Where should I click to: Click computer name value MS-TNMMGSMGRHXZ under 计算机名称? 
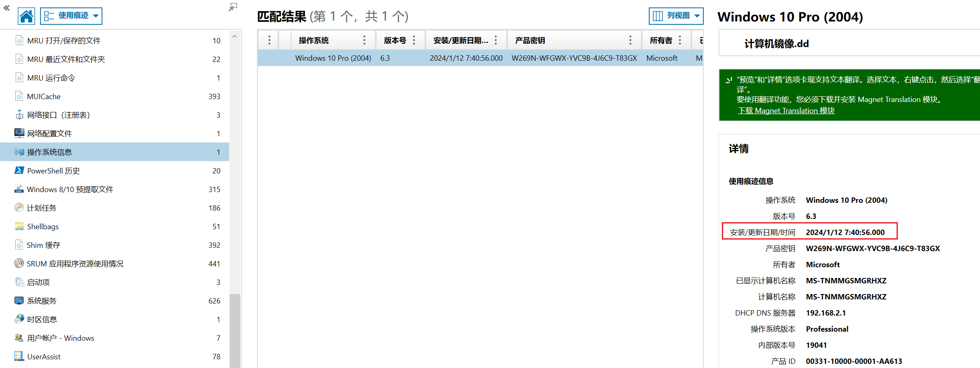[846, 297]
